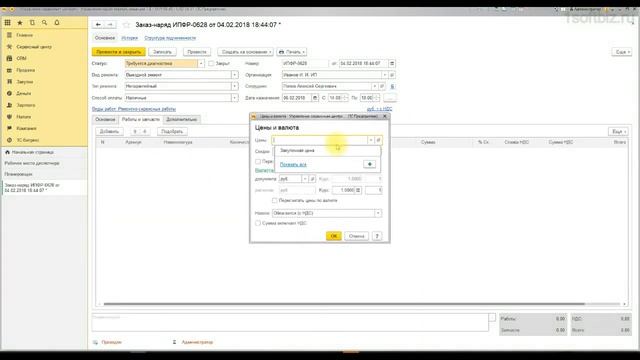Expand document currency dropdown arrow
Image resolution: width=640 pixels, height=360 pixels.
click(304, 179)
